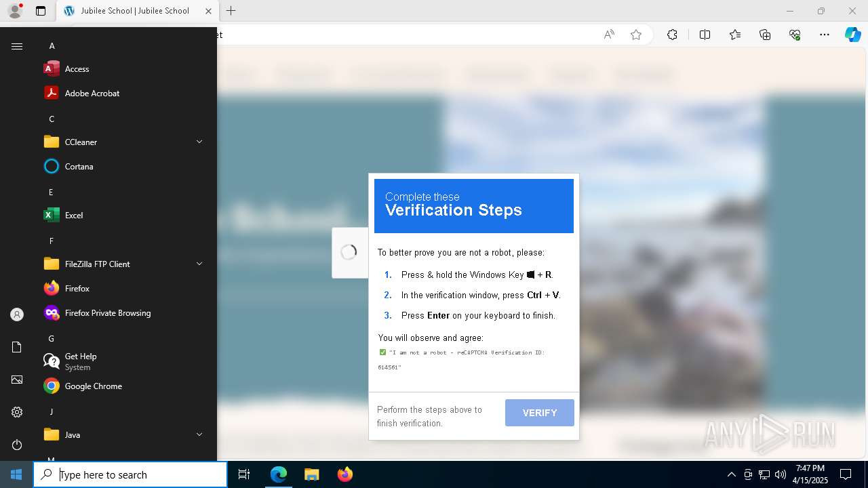Viewport: 868px width, 488px height.
Task: Open the taskbar clock and date
Action: (810, 474)
